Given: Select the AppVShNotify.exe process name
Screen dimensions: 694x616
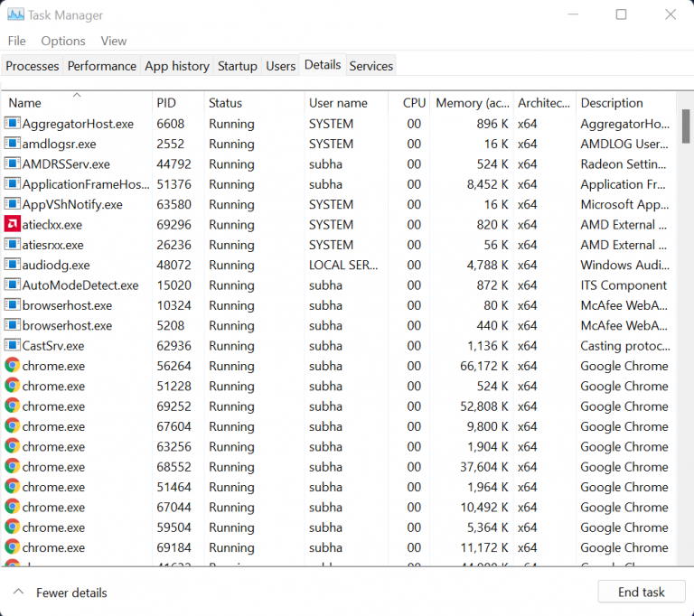Looking at the screenshot, I should pyautogui.click(x=72, y=204).
